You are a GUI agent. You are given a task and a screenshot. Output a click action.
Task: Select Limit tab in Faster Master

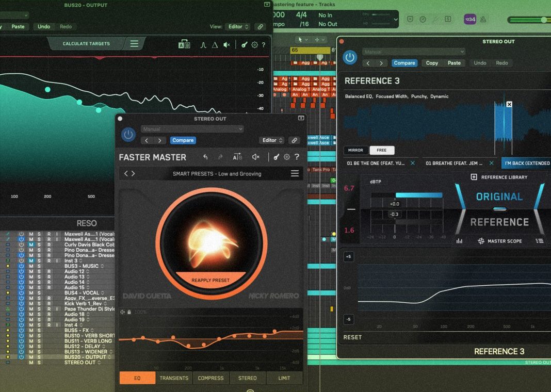click(284, 378)
